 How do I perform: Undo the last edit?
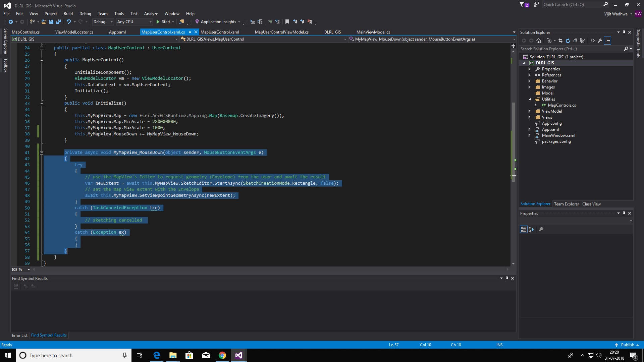pyautogui.click(x=69, y=22)
